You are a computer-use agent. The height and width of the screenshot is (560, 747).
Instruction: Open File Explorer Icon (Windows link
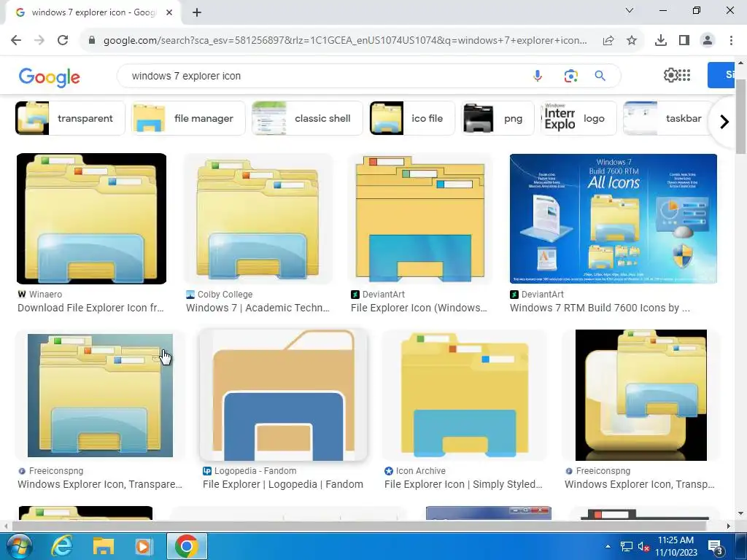point(419,308)
